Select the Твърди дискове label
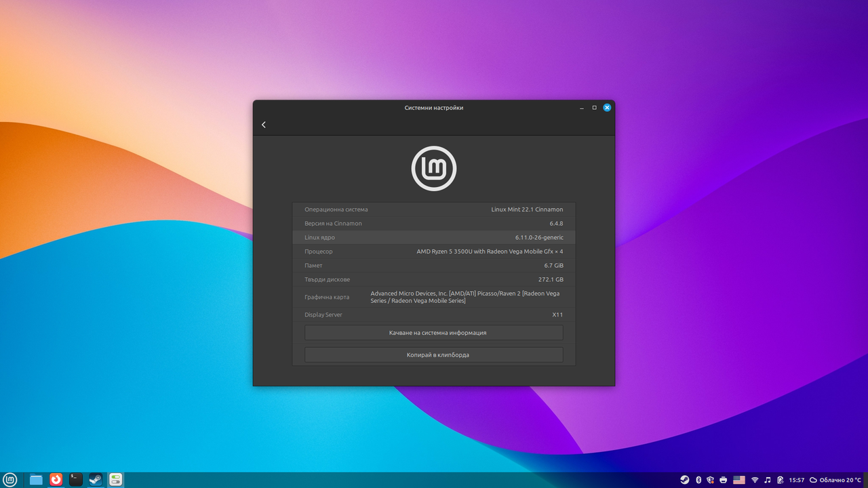This screenshot has height=488, width=868. tap(327, 279)
